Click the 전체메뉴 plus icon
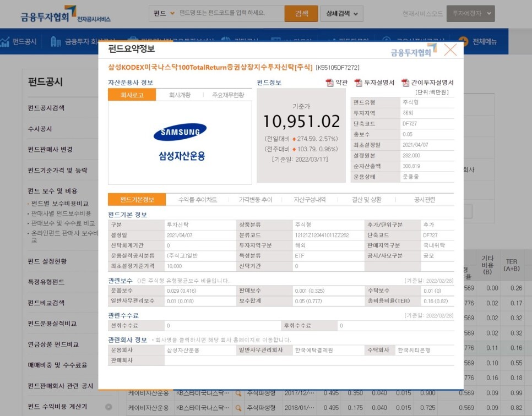Viewport: 532px width, 416px height. (464, 41)
